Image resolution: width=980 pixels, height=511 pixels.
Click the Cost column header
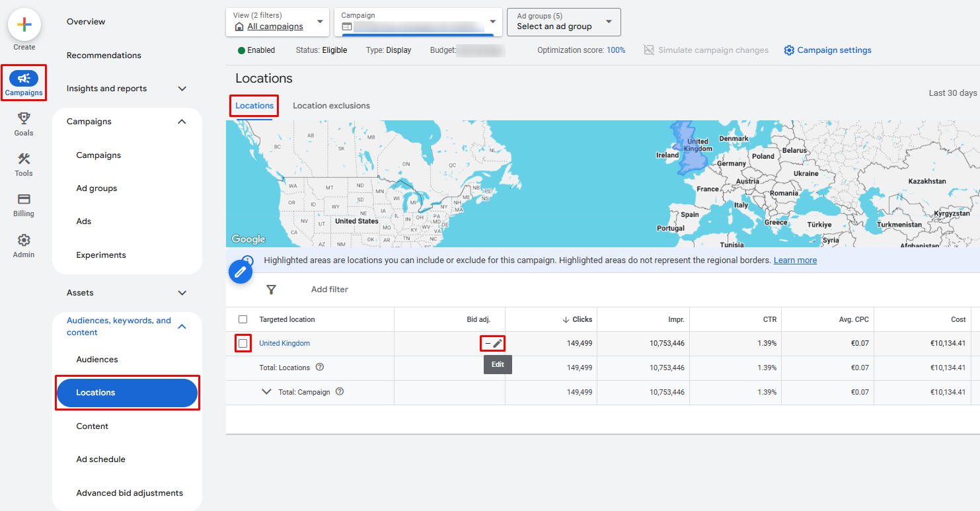click(x=958, y=319)
